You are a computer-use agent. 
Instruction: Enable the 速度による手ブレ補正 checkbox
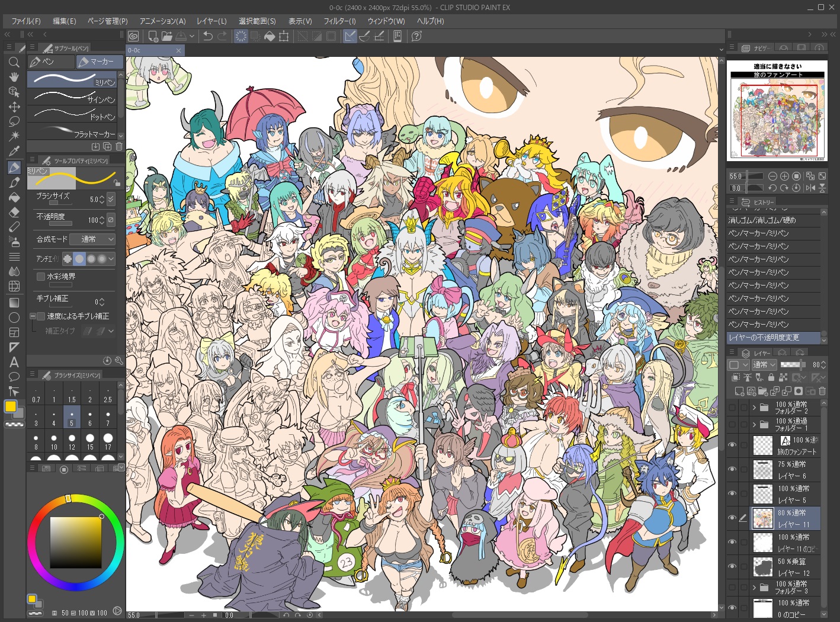[41, 316]
